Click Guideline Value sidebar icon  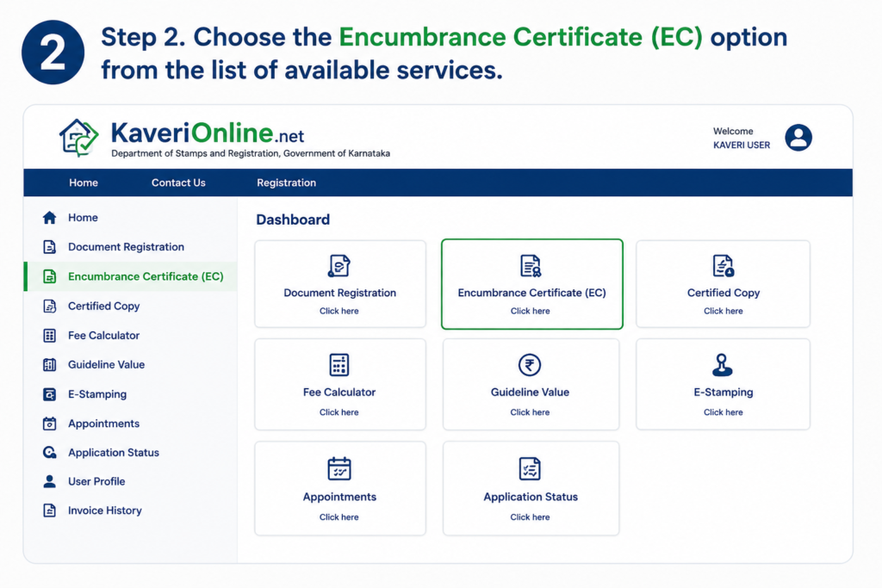click(49, 365)
